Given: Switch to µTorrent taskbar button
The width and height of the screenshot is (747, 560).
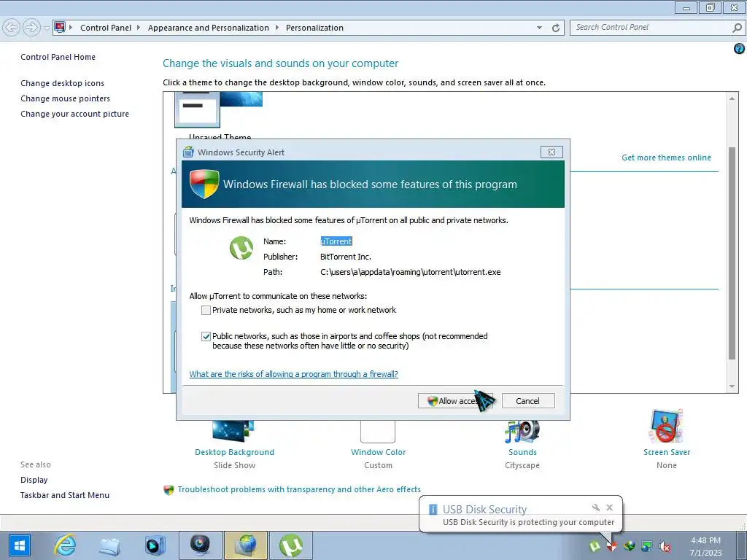Looking at the screenshot, I should click(x=291, y=545).
